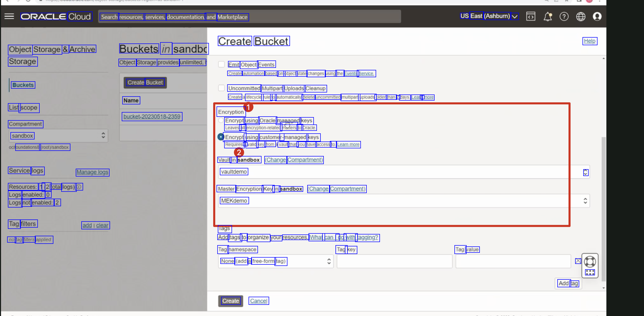Viewport: 644px width, 316px height.
Task: Click the dark Create button
Action: (x=231, y=301)
